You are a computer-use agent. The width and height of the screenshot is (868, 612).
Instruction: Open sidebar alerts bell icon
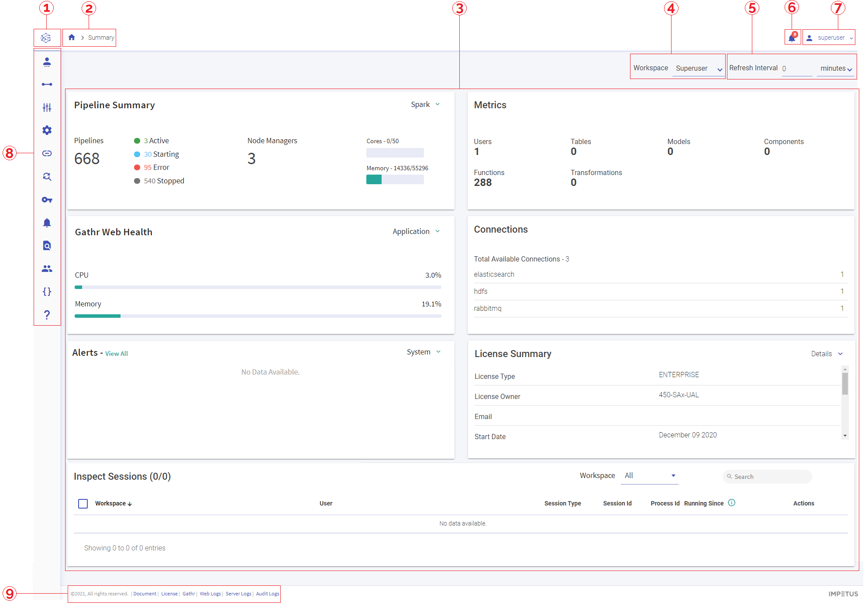coord(47,223)
